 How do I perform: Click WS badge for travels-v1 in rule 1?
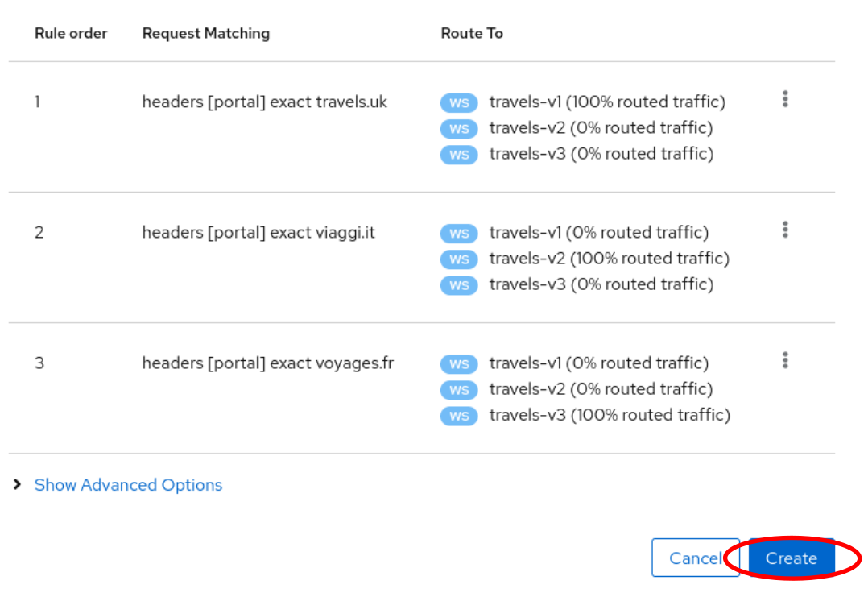click(x=459, y=103)
